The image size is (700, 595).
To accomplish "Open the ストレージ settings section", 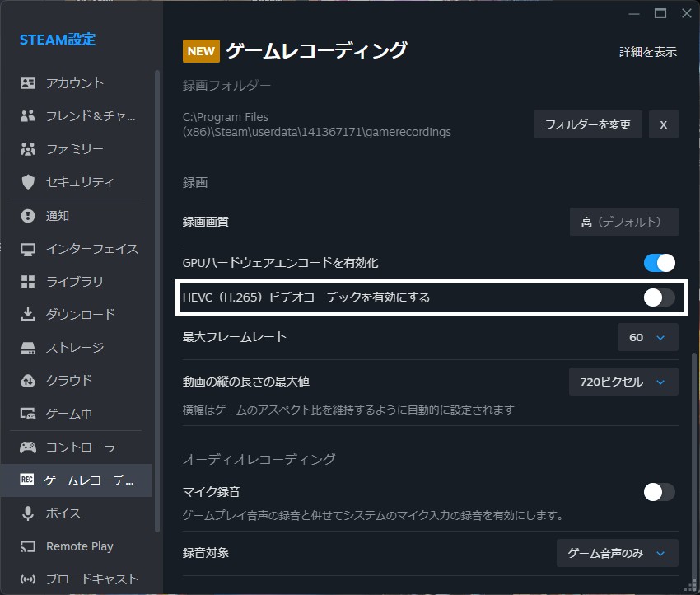I will click(76, 348).
